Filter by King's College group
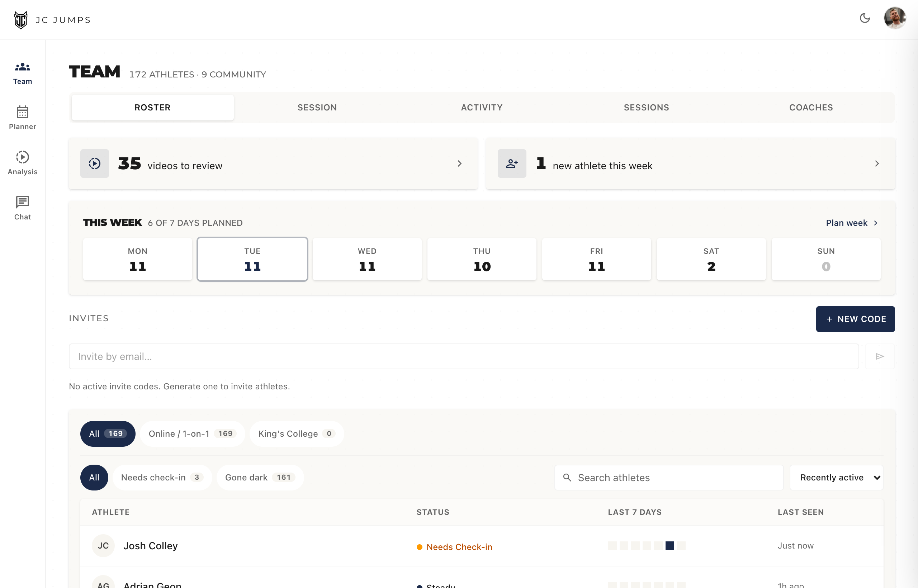The width and height of the screenshot is (918, 588). [x=297, y=433]
